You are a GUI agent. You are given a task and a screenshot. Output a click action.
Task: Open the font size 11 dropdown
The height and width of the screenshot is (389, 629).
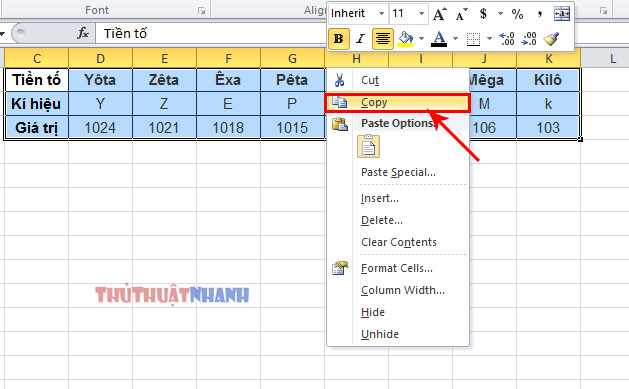coord(421,14)
